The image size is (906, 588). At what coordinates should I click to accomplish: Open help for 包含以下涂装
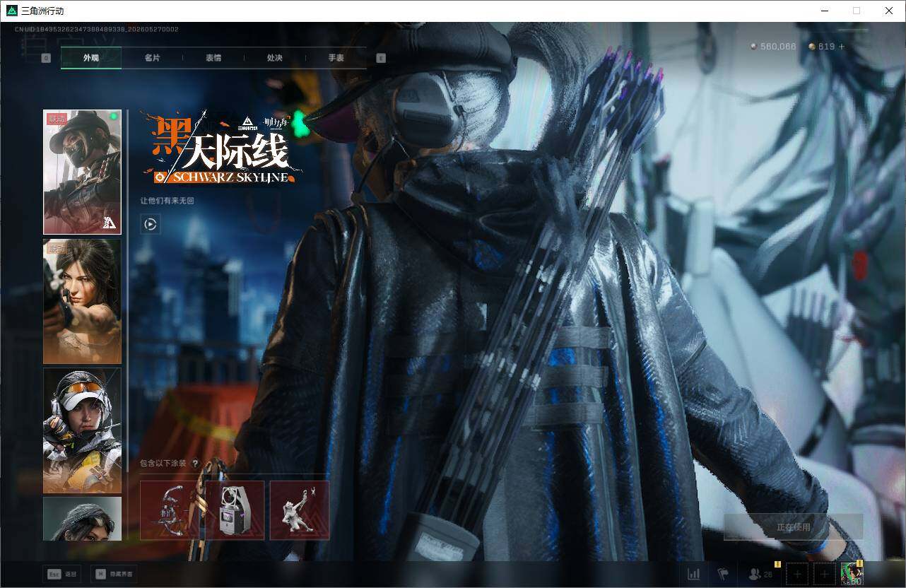pyautogui.click(x=195, y=464)
